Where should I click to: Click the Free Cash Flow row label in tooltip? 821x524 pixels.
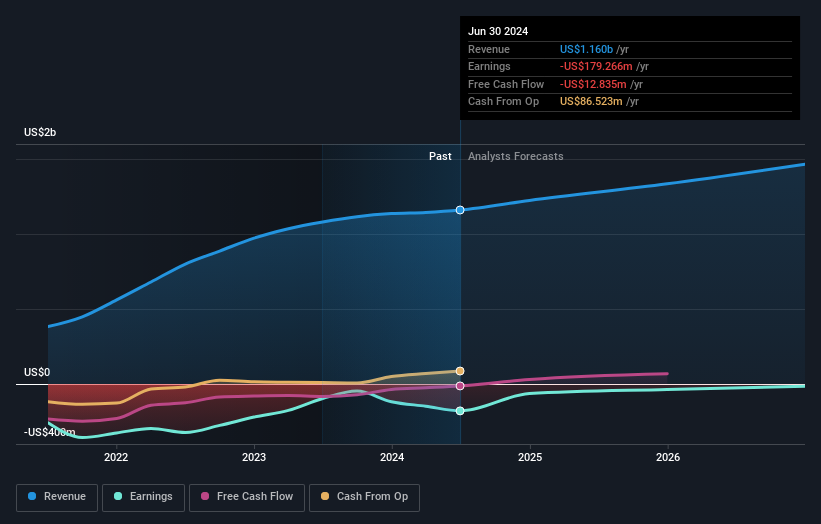tap(506, 84)
